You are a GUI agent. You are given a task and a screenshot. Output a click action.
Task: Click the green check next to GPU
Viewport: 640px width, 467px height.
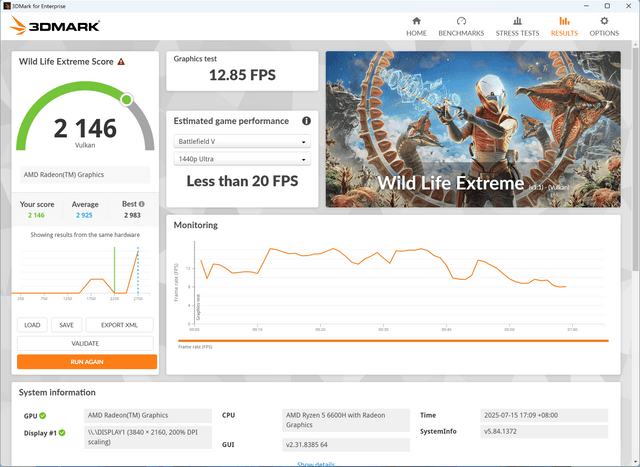[42, 416]
